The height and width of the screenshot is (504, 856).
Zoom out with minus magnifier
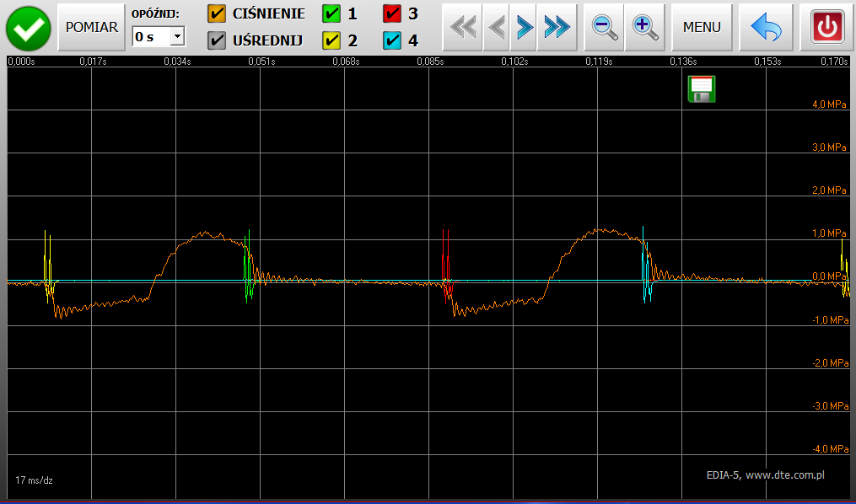click(x=604, y=27)
